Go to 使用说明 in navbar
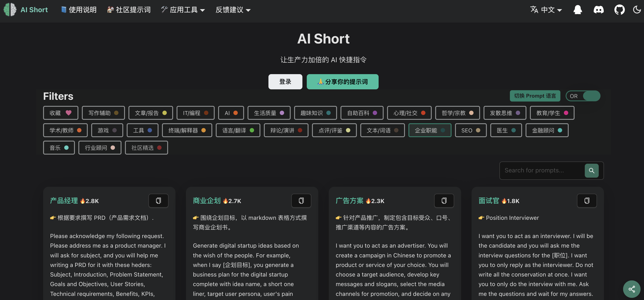The width and height of the screenshot is (644, 300). (79, 10)
